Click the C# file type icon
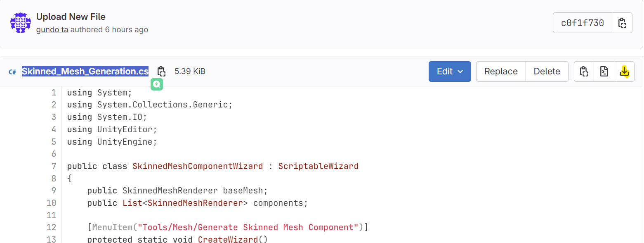644x243 pixels. [x=12, y=72]
